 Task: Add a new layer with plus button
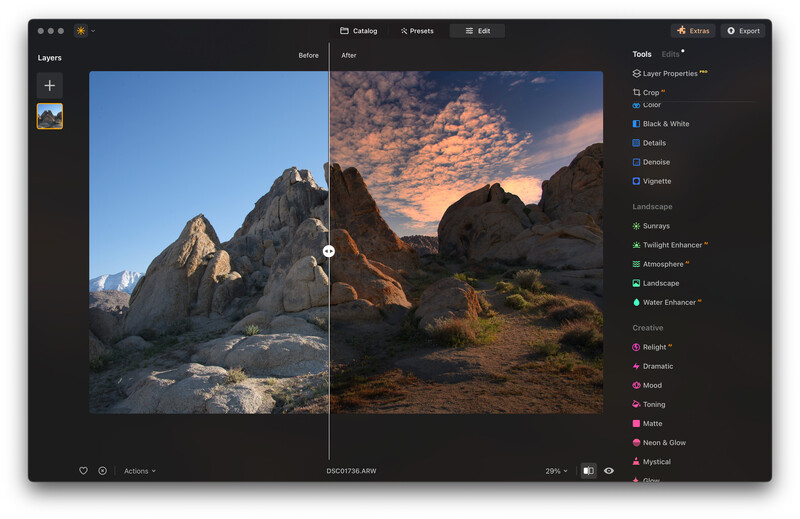coord(49,85)
